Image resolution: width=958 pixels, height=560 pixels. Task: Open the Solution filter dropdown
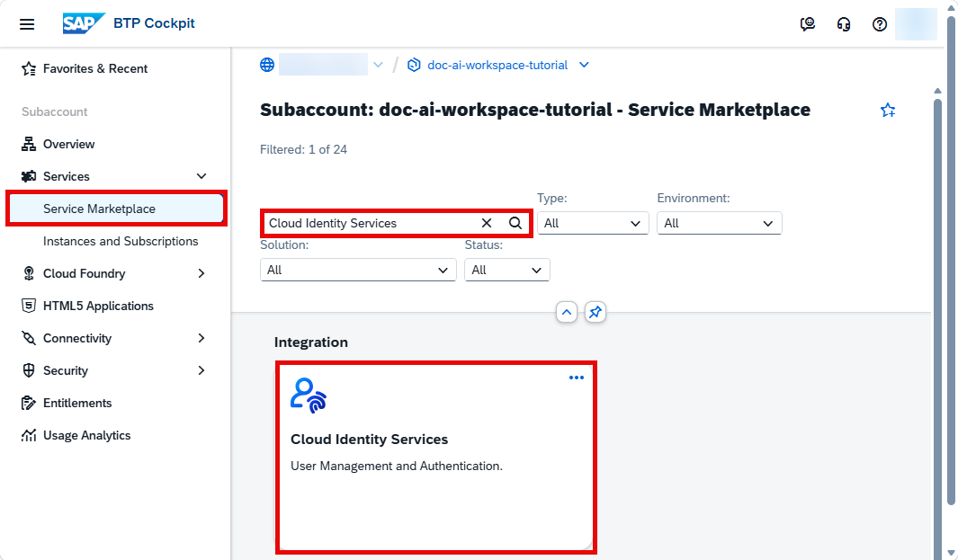click(358, 270)
